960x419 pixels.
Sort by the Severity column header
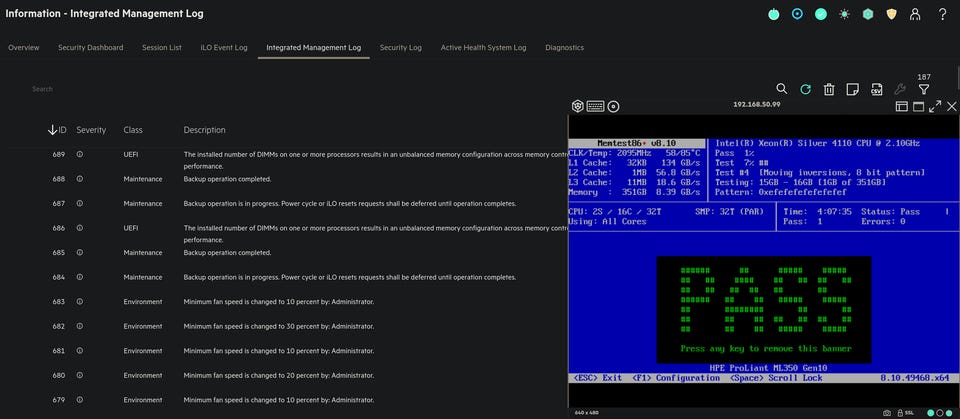[91, 130]
